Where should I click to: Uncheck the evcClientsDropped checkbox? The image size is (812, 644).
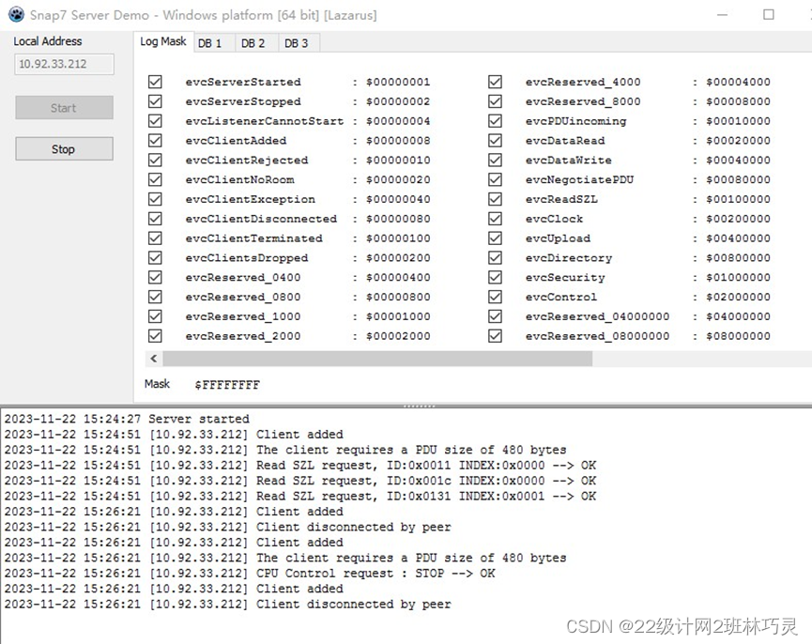point(155,258)
